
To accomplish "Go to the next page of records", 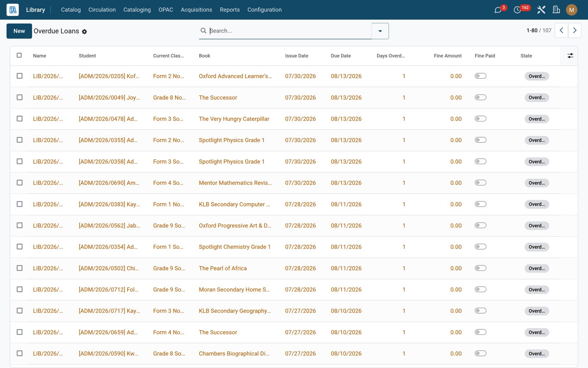I will pyautogui.click(x=575, y=31).
